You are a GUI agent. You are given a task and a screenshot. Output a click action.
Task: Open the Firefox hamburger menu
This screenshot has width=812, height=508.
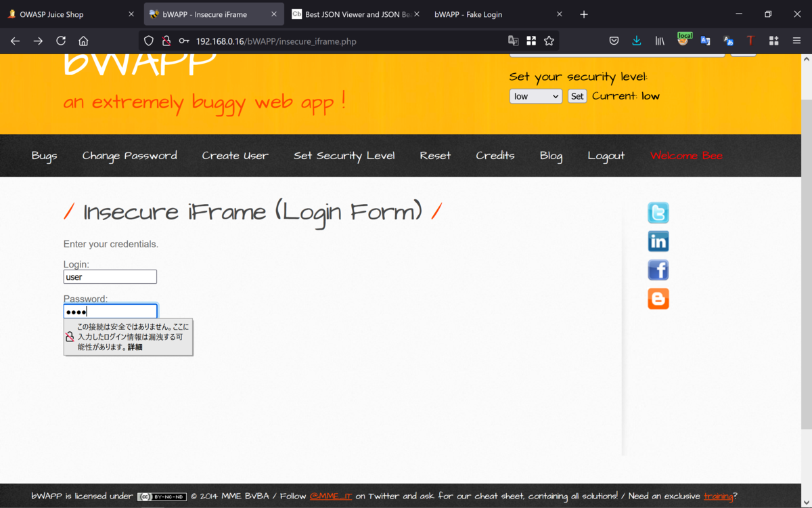796,41
